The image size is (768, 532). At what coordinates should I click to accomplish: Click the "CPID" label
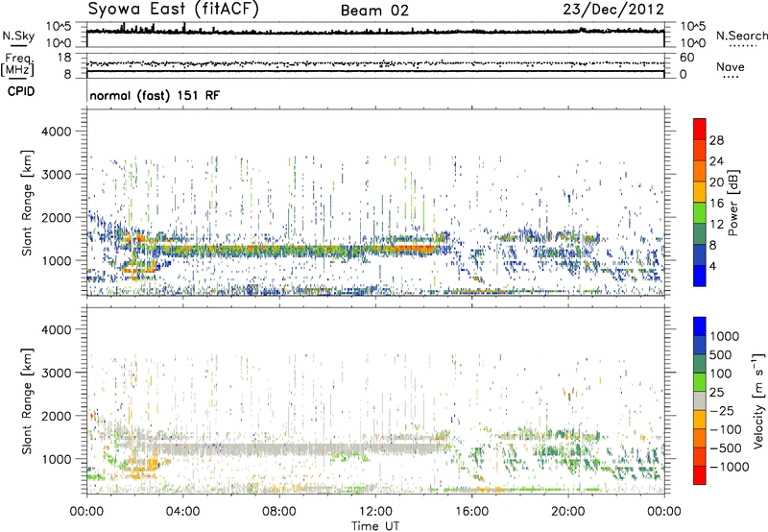tap(21, 91)
